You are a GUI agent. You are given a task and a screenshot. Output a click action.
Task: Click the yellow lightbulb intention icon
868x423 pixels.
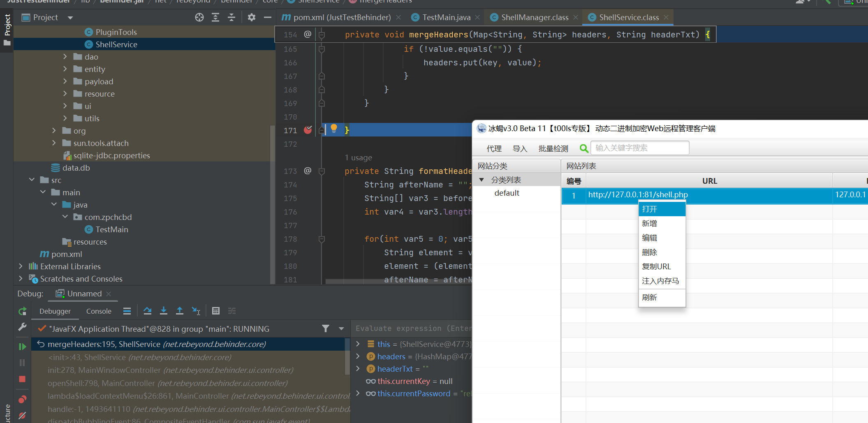click(x=334, y=129)
